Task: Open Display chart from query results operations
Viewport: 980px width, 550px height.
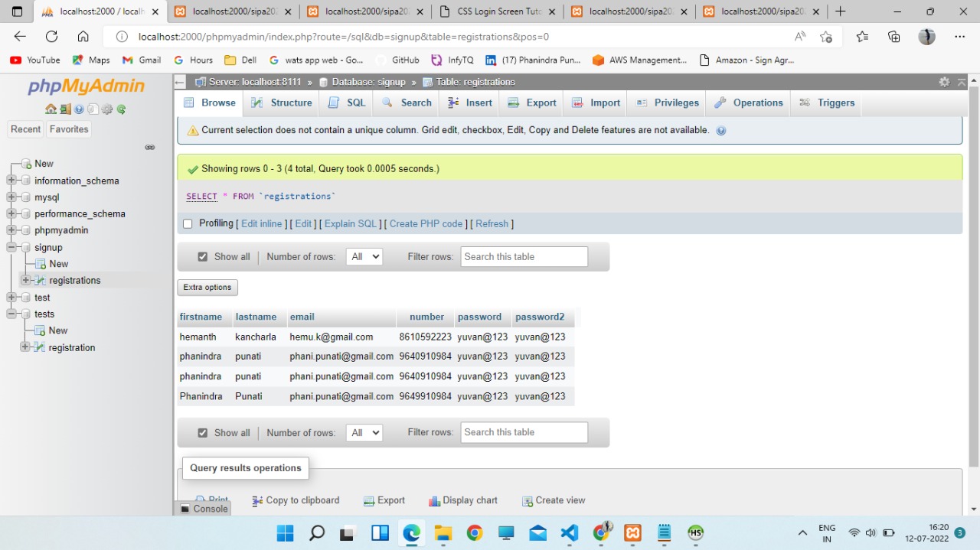Action: pos(463,500)
